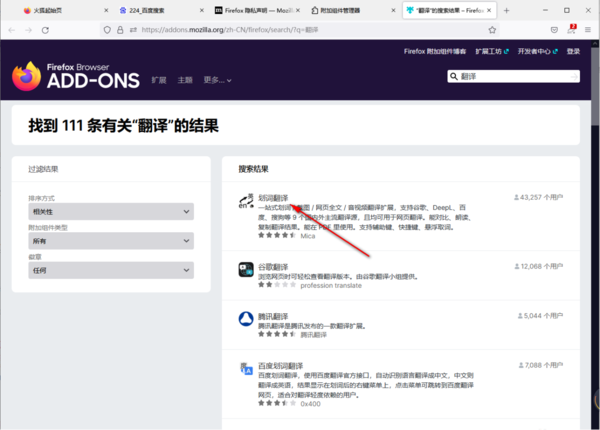This screenshot has width=600, height=430.
Task: Click the padlock site security icon
Action: [x=120, y=30]
